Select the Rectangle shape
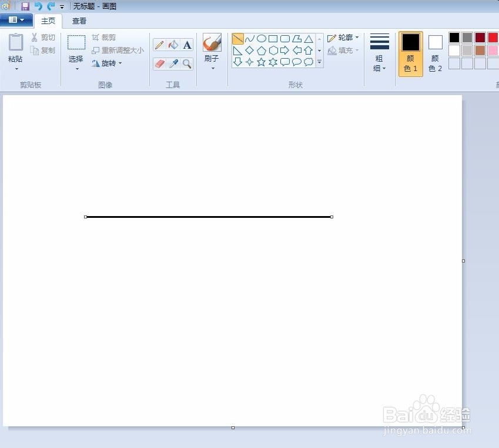The image size is (499, 448). click(x=273, y=39)
